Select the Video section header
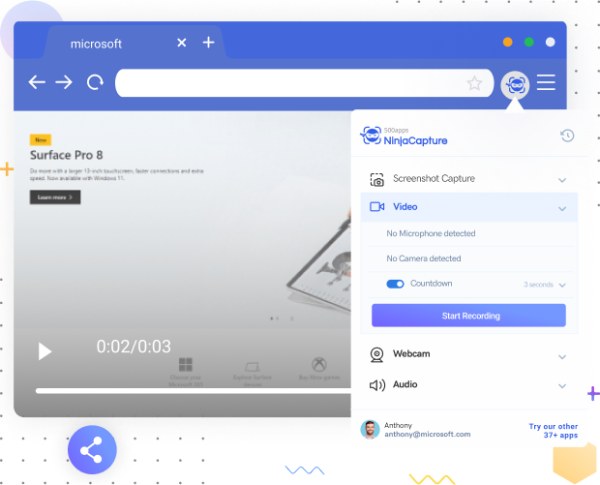The width and height of the screenshot is (600, 485). (469, 207)
